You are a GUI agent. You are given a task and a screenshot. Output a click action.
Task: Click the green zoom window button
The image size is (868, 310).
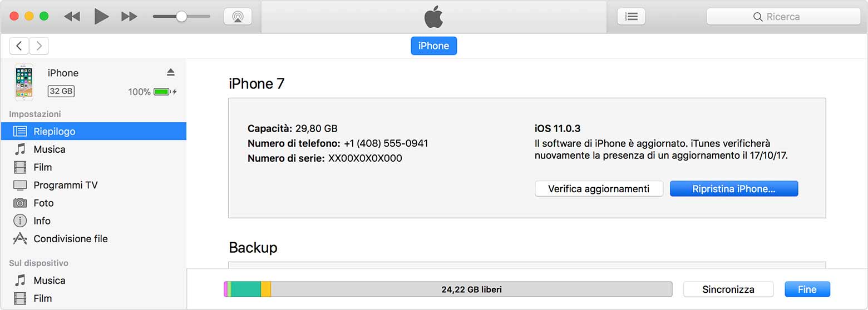pos(44,16)
